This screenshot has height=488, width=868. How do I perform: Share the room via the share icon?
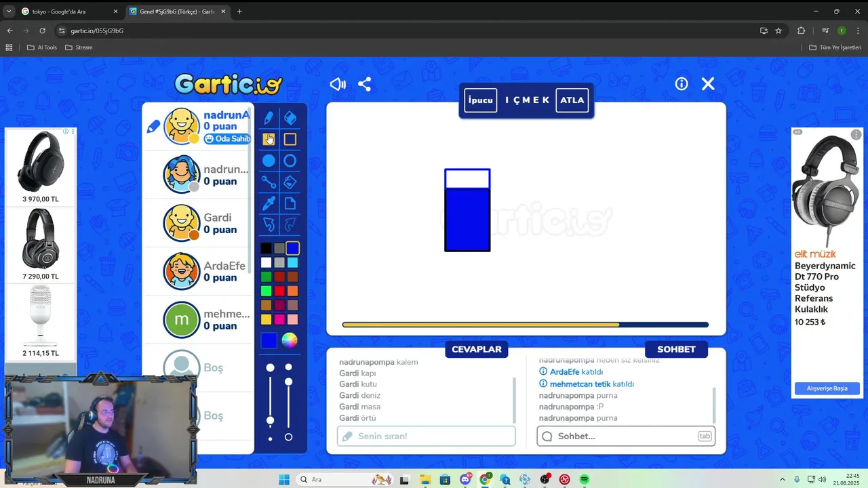365,84
